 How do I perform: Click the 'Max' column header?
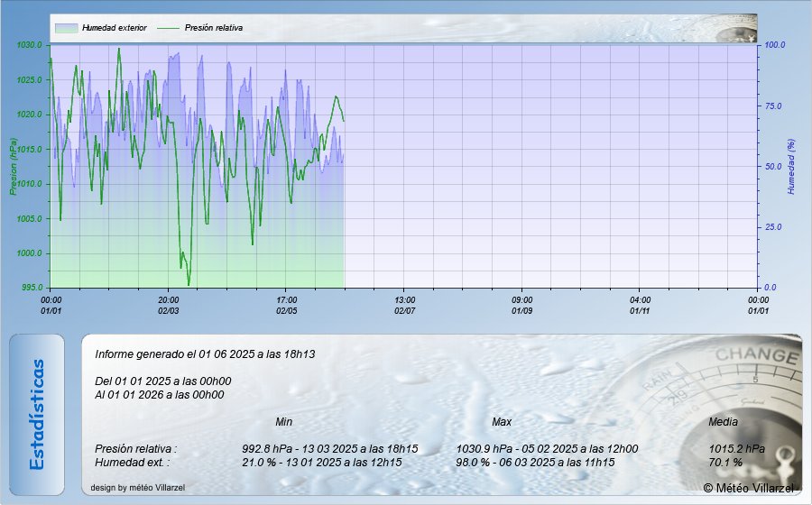click(x=502, y=422)
